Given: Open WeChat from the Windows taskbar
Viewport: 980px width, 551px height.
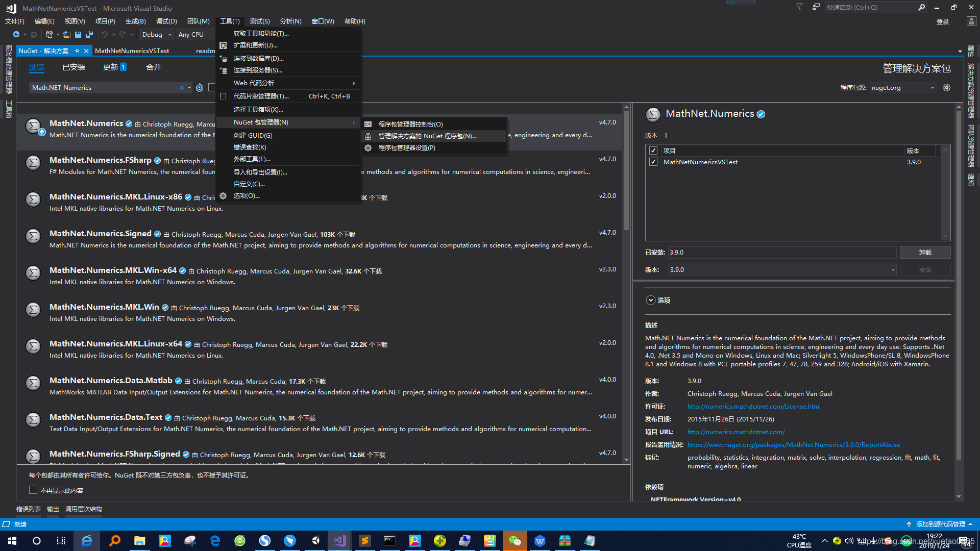Looking at the screenshot, I should pos(514,541).
